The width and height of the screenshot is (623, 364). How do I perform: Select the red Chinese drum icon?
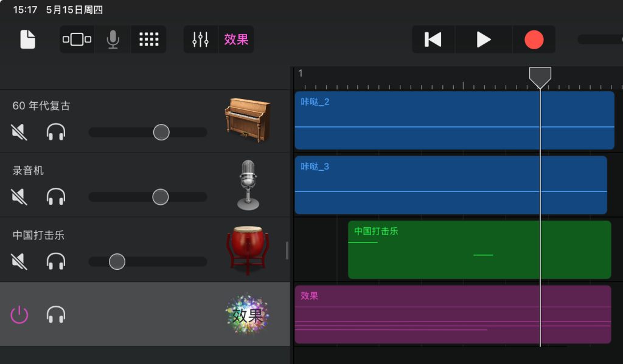point(248,250)
